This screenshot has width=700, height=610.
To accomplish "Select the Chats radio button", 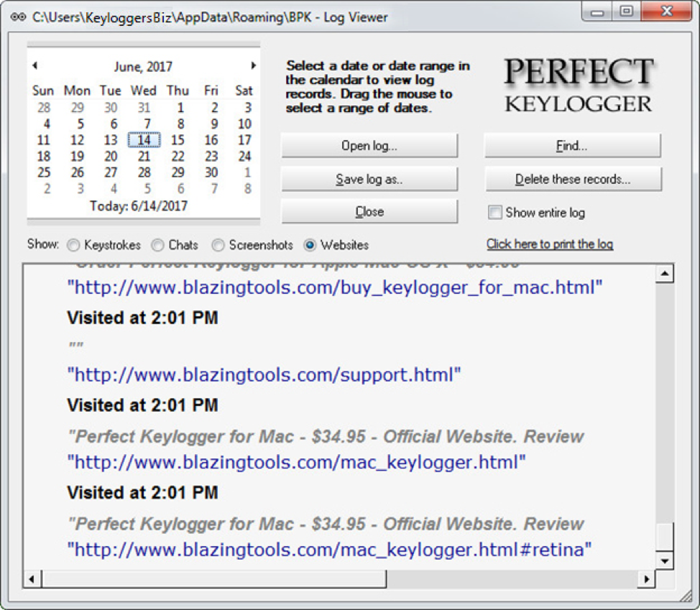I will pos(157,245).
